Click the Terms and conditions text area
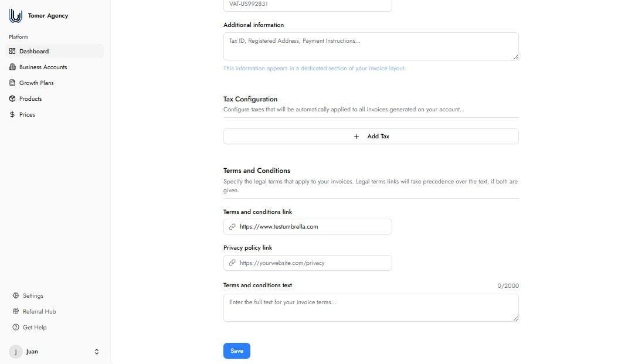Viewport: 635px width, 364px height. (x=371, y=308)
